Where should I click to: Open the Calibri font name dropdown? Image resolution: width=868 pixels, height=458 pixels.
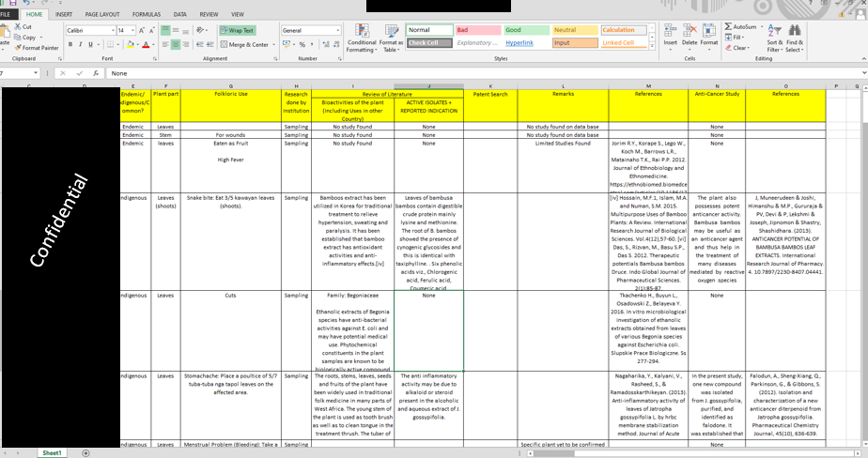(113, 30)
